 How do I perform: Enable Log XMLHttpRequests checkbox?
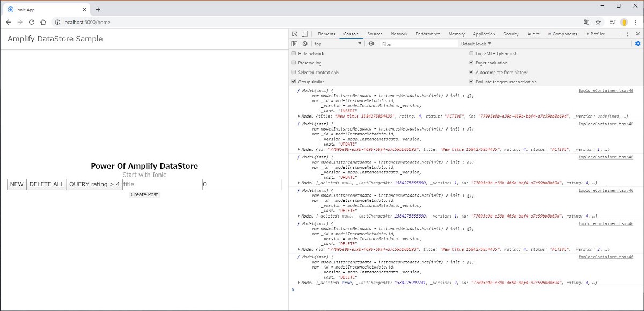tap(471, 54)
